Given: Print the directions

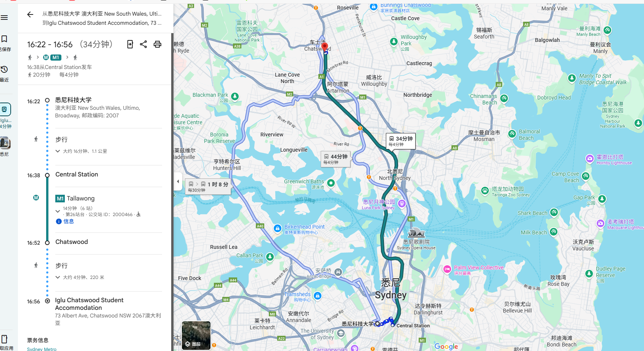Looking at the screenshot, I should 157,44.
